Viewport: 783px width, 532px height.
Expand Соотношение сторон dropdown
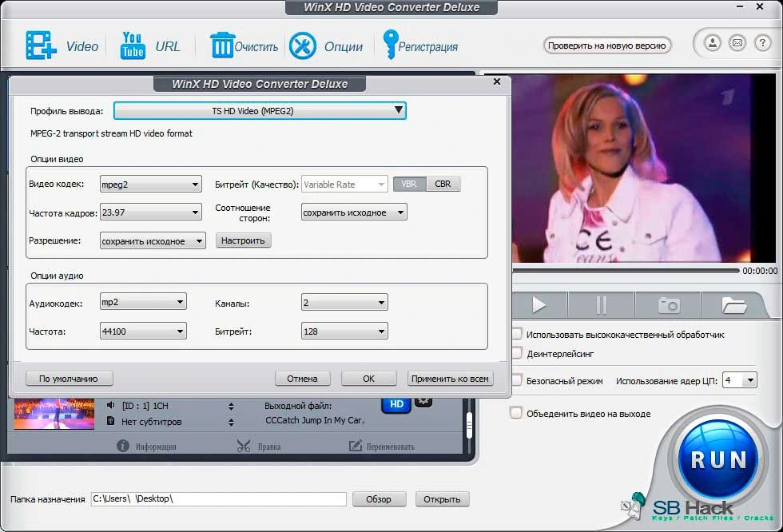(353, 212)
